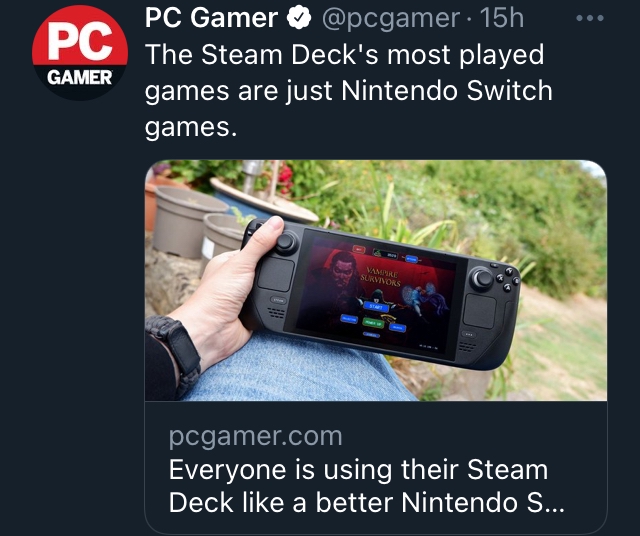This screenshot has height=536, width=640.
Task: Click the Steam Deck's right thumbstick in the photo
Action: 482,278
